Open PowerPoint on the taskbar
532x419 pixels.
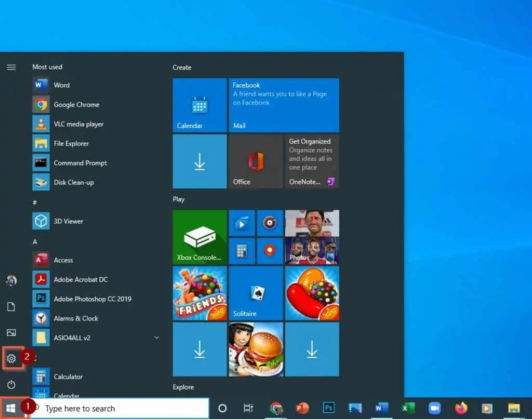302,408
